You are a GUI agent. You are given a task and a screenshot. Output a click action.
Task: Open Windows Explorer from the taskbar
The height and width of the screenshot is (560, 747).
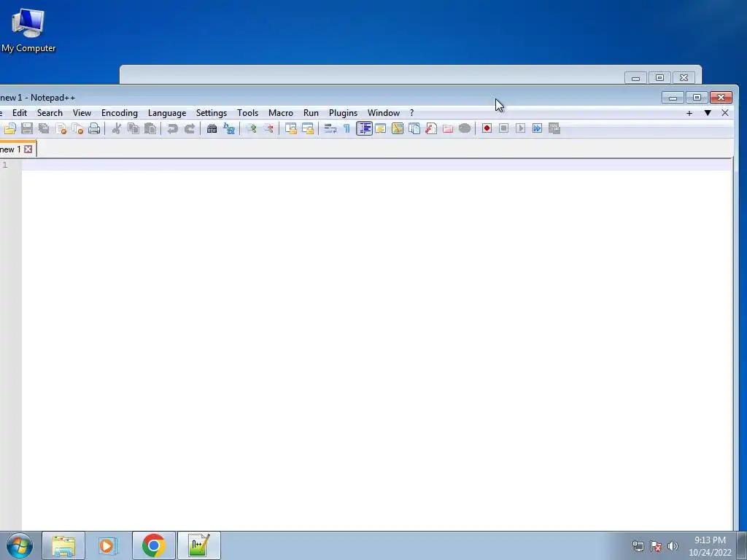(x=63, y=545)
